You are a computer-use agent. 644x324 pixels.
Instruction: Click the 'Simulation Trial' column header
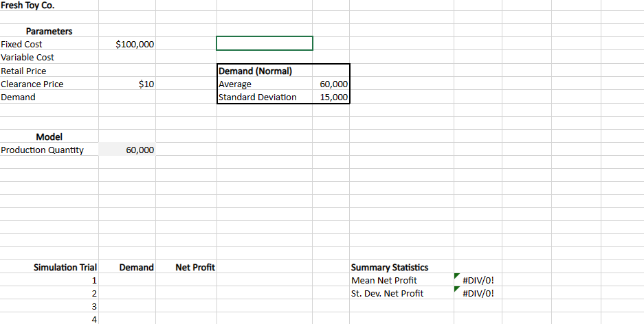tap(49, 268)
